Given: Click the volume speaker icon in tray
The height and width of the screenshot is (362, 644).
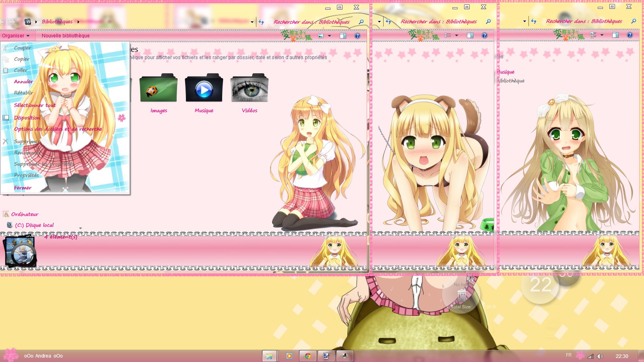Looking at the screenshot, I should tap(600, 356).
